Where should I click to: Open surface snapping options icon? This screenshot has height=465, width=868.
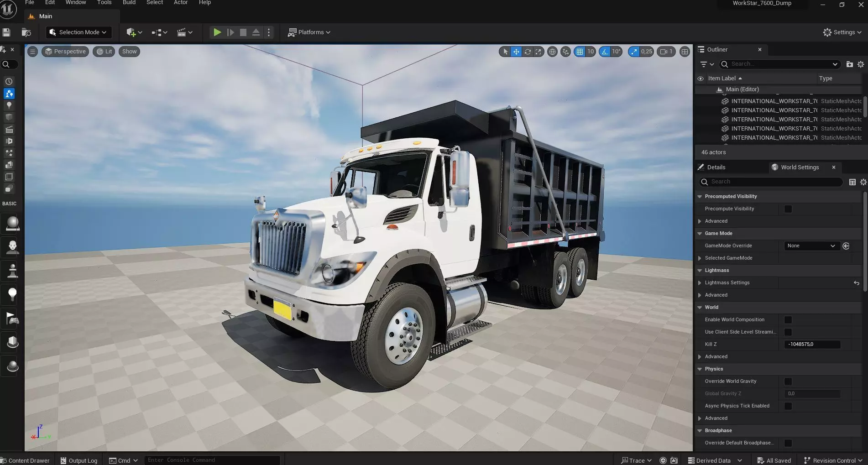click(x=566, y=52)
